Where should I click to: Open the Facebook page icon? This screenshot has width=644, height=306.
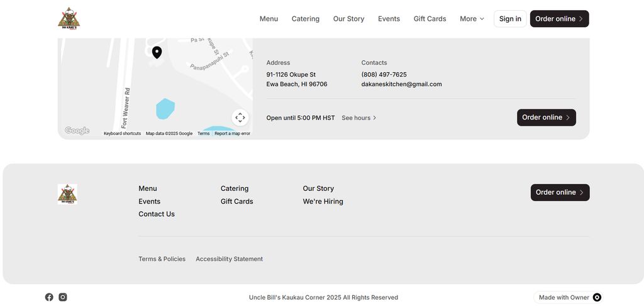click(x=49, y=297)
